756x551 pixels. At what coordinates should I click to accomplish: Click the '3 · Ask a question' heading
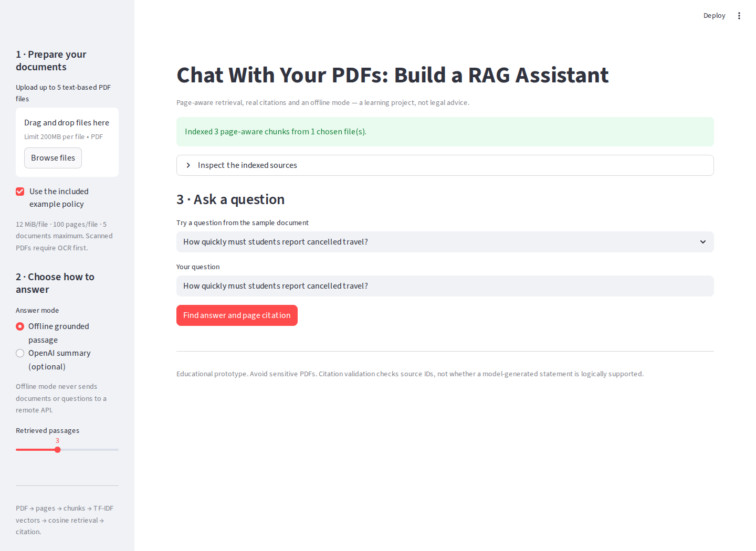click(230, 199)
